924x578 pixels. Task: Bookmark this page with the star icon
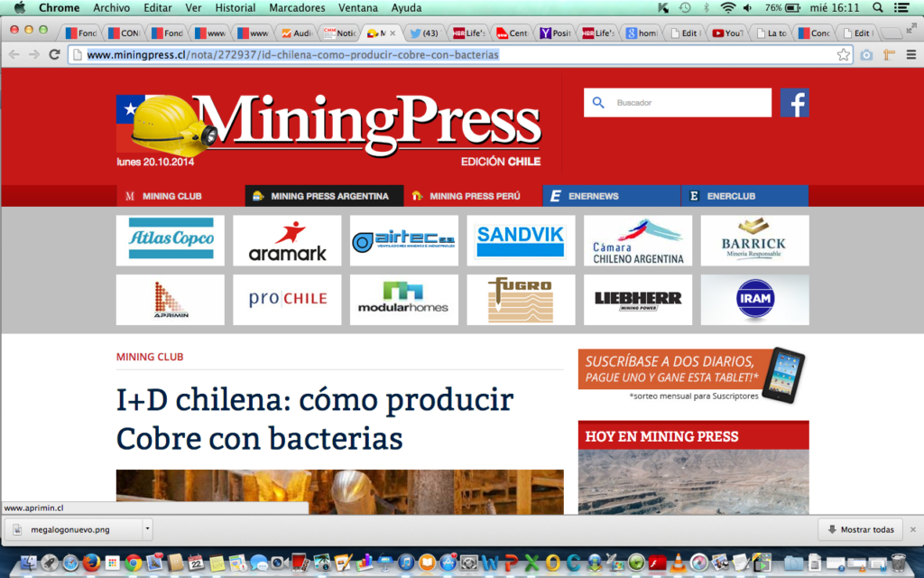(x=843, y=55)
